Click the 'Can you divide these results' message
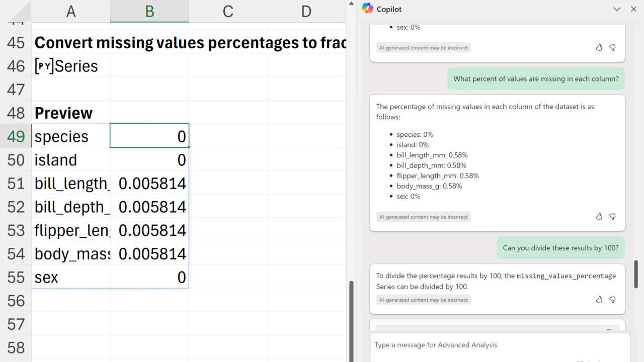The height and width of the screenshot is (362, 644). click(560, 248)
